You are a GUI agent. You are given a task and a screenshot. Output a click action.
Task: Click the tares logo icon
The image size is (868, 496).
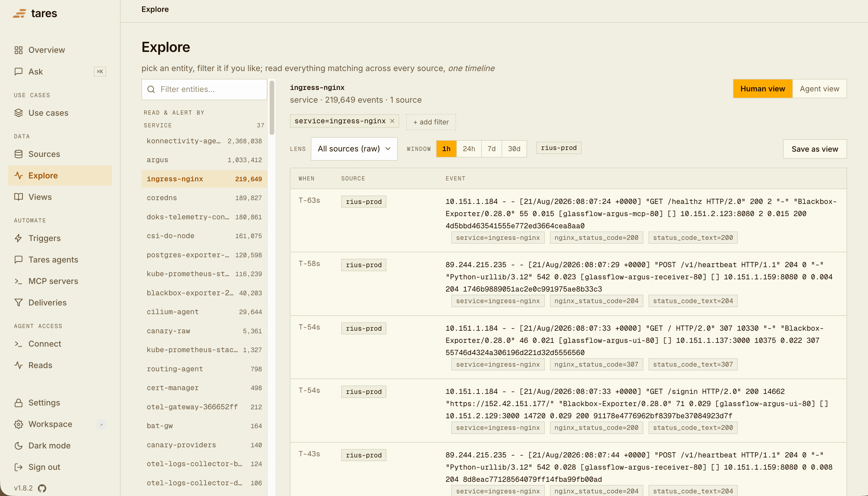(x=19, y=13)
